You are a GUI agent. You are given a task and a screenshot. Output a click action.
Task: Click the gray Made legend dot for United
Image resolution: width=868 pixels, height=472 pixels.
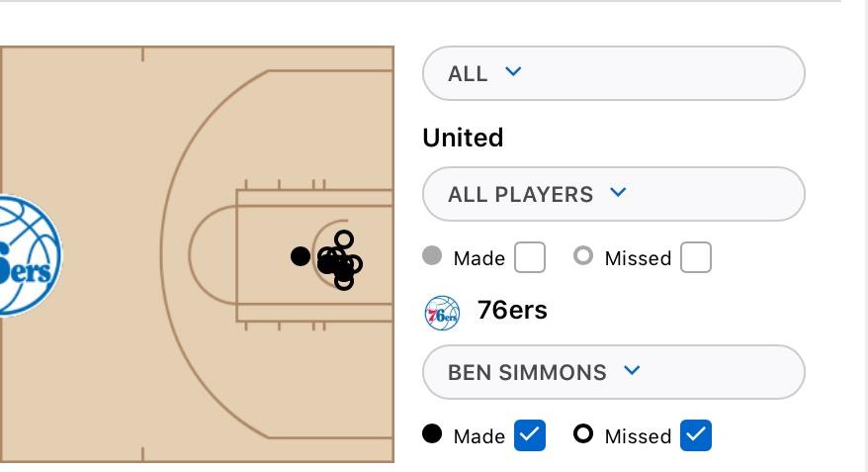point(432,256)
